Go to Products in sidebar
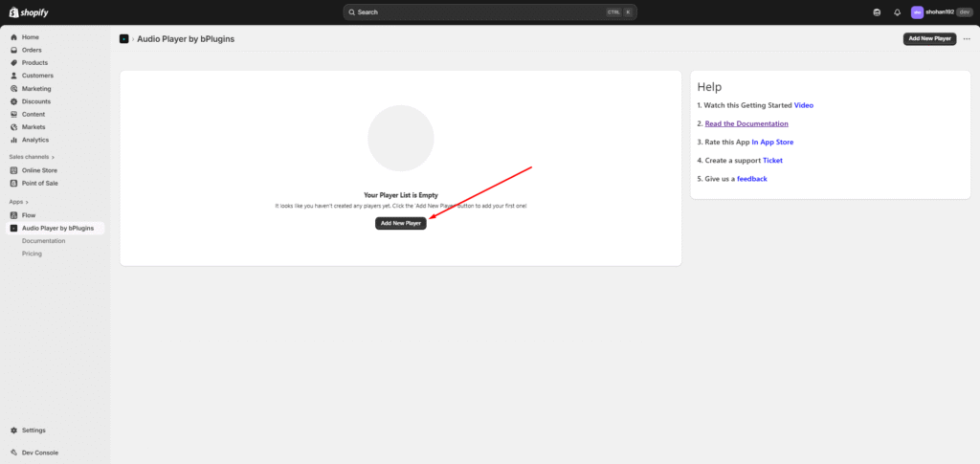Screen dimensions: 980x464 tap(34, 63)
